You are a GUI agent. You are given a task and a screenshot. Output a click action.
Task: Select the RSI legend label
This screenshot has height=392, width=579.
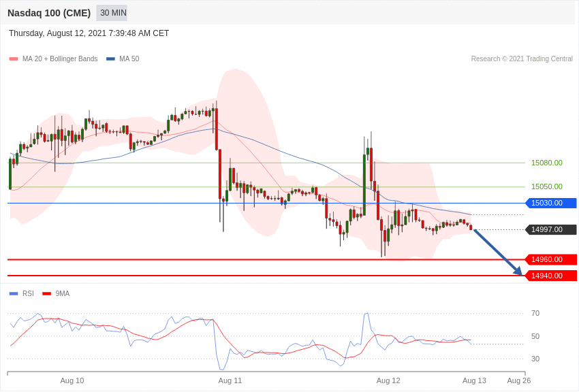pos(28,293)
